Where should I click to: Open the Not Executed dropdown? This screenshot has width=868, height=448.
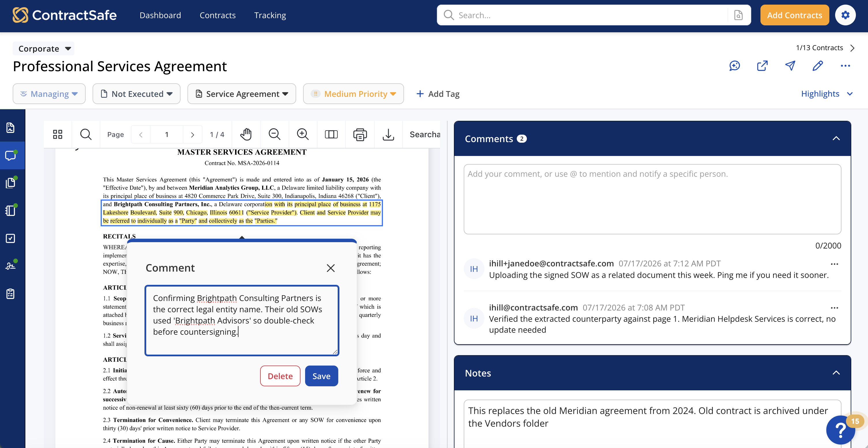click(136, 94)
